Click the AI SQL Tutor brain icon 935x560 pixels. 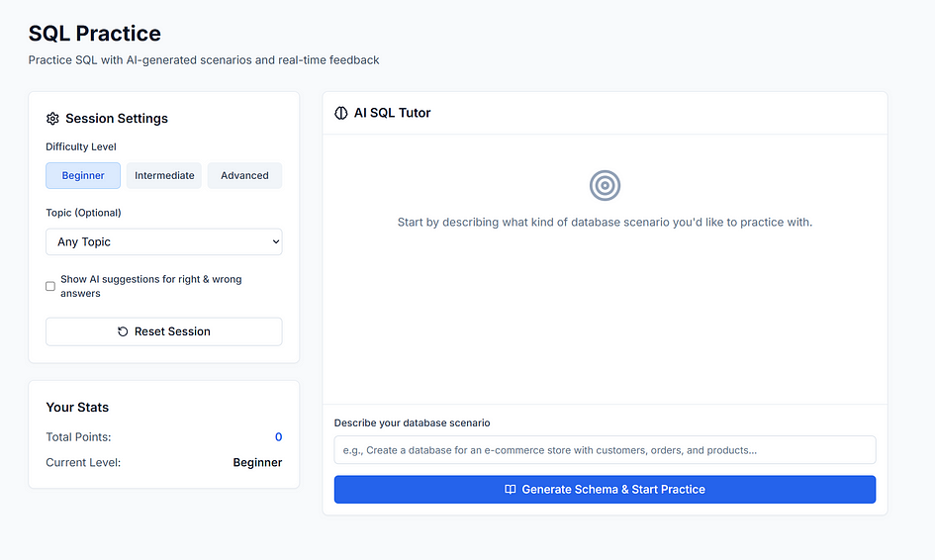pyautogui.click(x=341, y=113)
